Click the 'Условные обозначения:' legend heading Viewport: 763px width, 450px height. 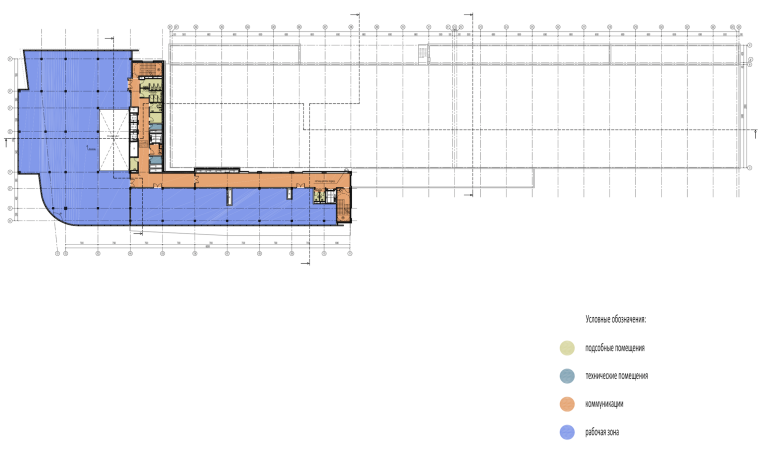pyautogui.click(x=615, y=319)
